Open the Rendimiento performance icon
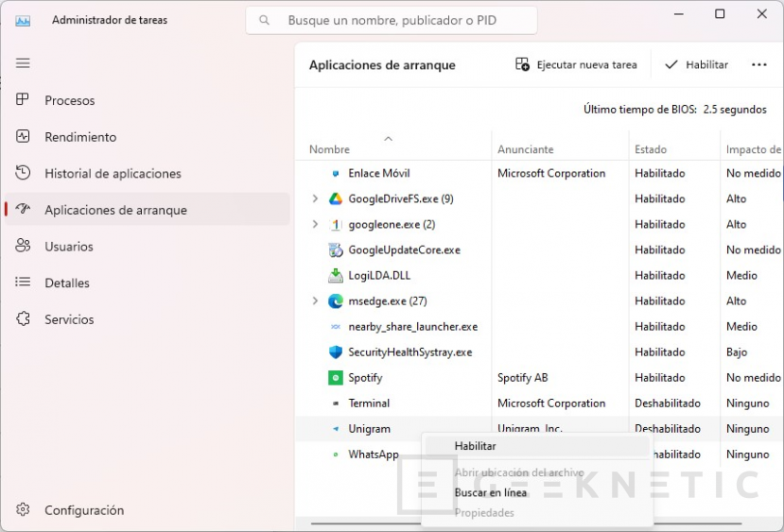784x532 pixels. click(x=24, y=137)
